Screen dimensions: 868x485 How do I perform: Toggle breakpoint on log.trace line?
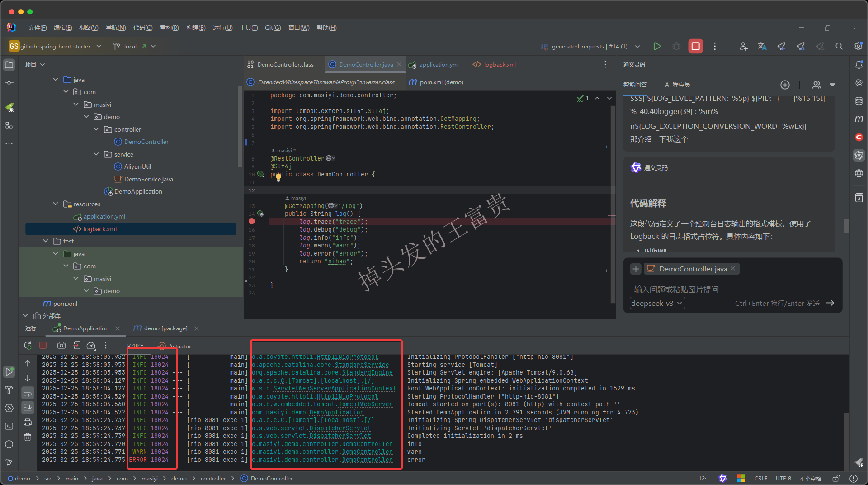pyautogui.click(x=252, y=221)
